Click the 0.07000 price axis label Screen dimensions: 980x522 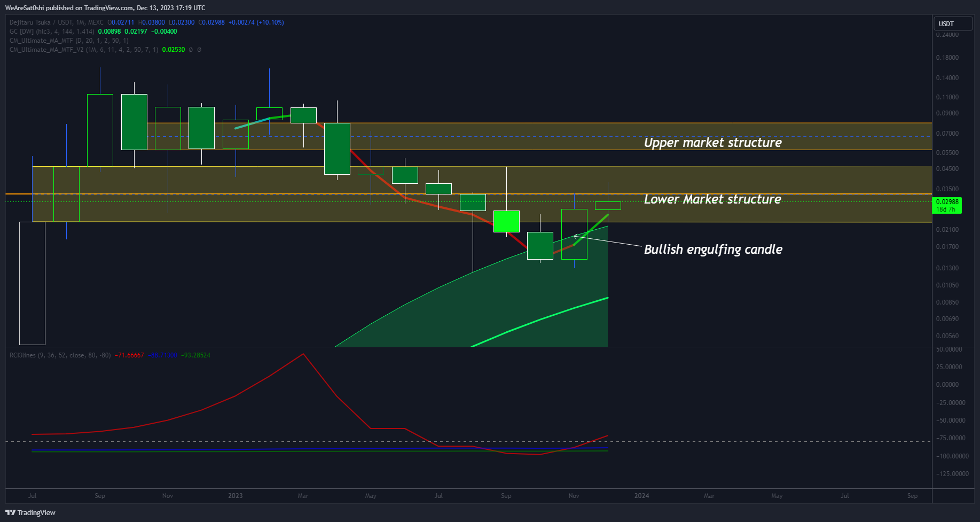(x=947, y=134)
